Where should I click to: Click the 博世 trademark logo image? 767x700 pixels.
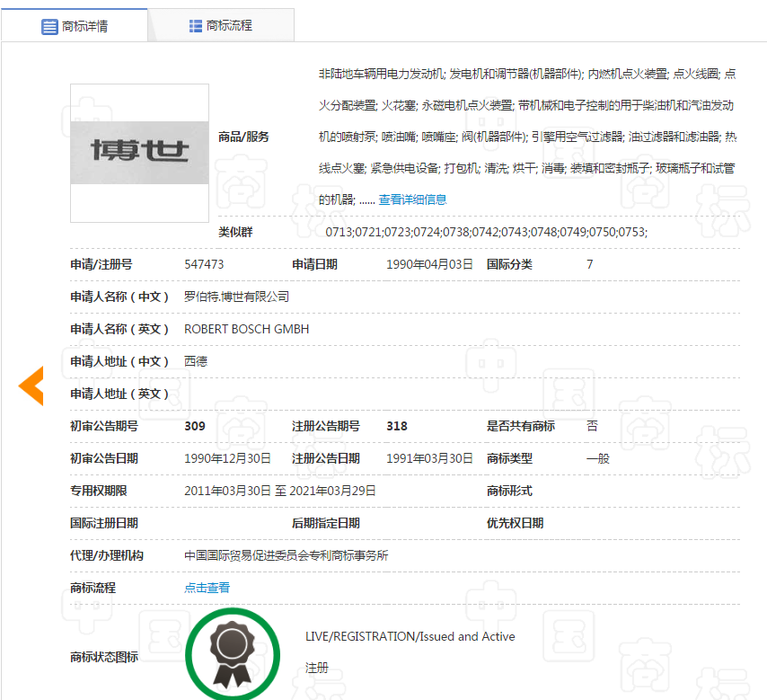[x=139, y=153]
